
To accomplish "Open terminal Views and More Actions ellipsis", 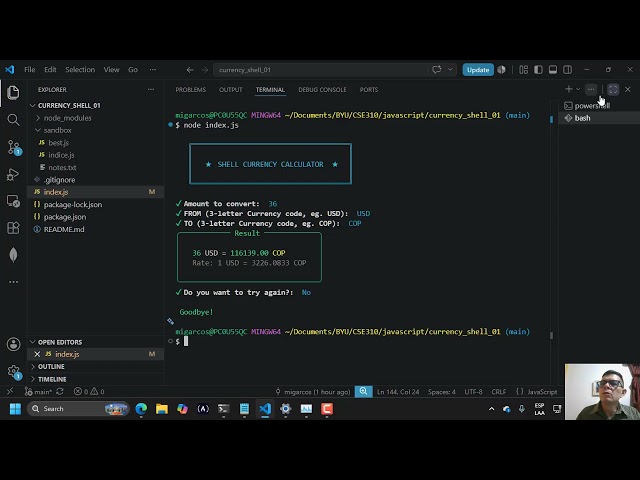I will point(591,89).
